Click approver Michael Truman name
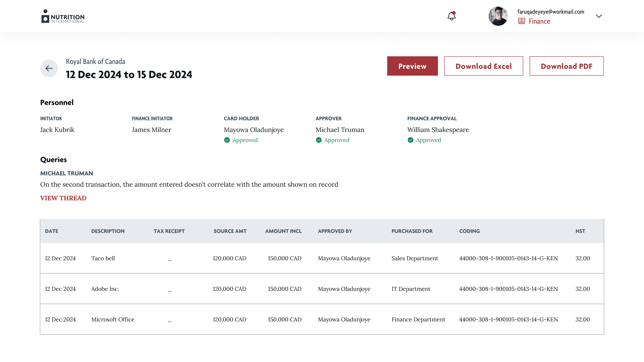The height and width of the screenshot is (362, 644). tap(340, 130)
